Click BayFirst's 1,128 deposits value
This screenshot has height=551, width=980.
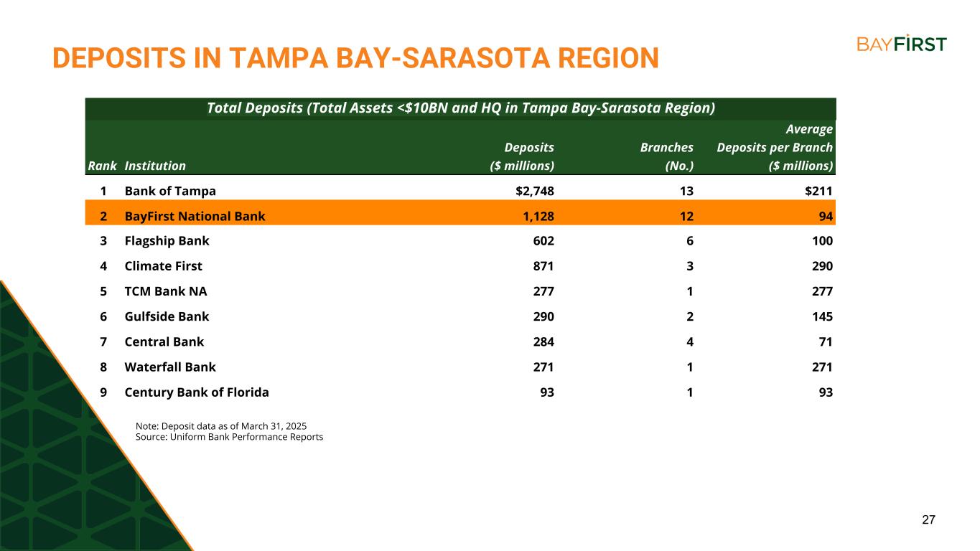coord(538,216)
